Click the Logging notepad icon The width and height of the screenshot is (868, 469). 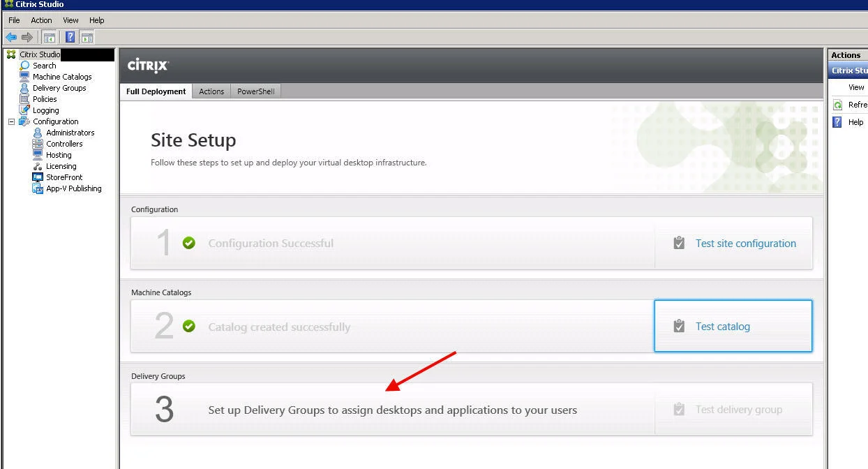click(x=25, y=110)
